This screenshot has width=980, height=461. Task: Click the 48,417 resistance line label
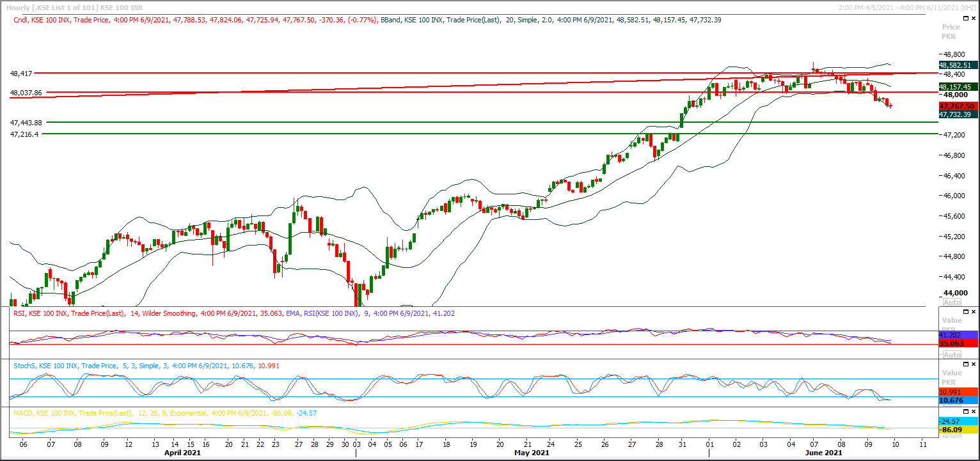pos(21,74)
